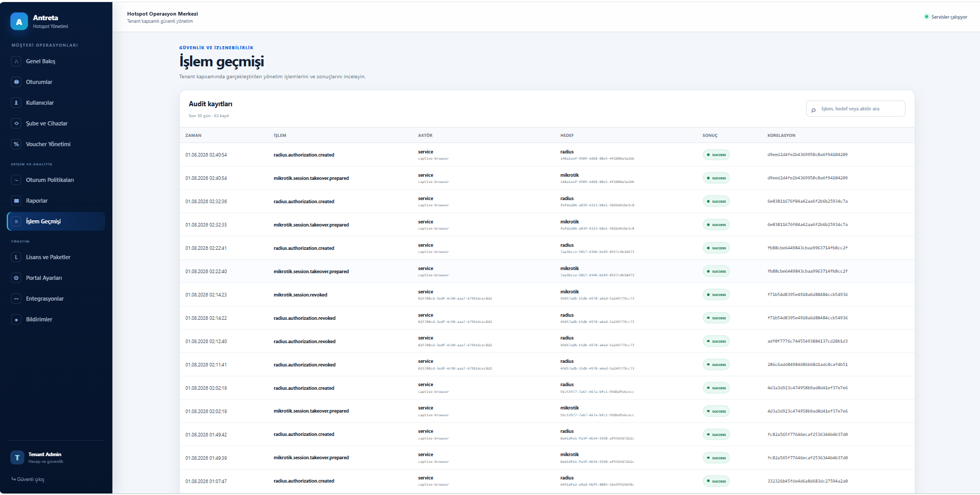Click timestamp 01.08.2026 01:07:47
The image size is (980, 495).
(206, 482)
